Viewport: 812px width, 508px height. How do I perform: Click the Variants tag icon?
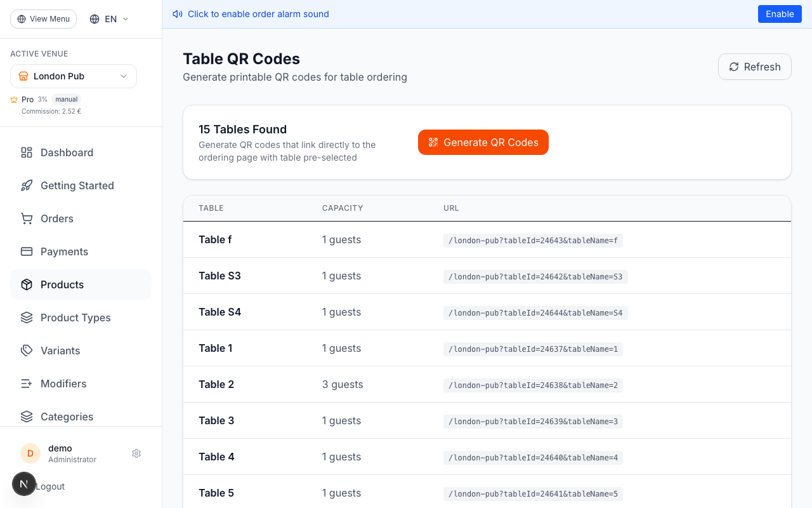click(x=26, y=351)
